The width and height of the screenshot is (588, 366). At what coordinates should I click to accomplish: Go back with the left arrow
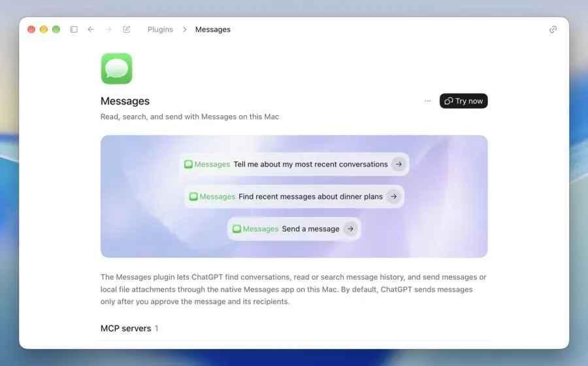coord(91,29)
